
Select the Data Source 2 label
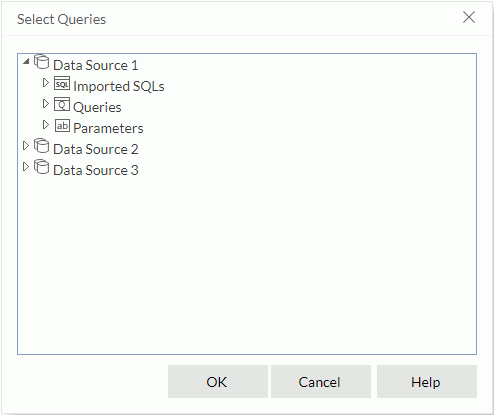96,149
